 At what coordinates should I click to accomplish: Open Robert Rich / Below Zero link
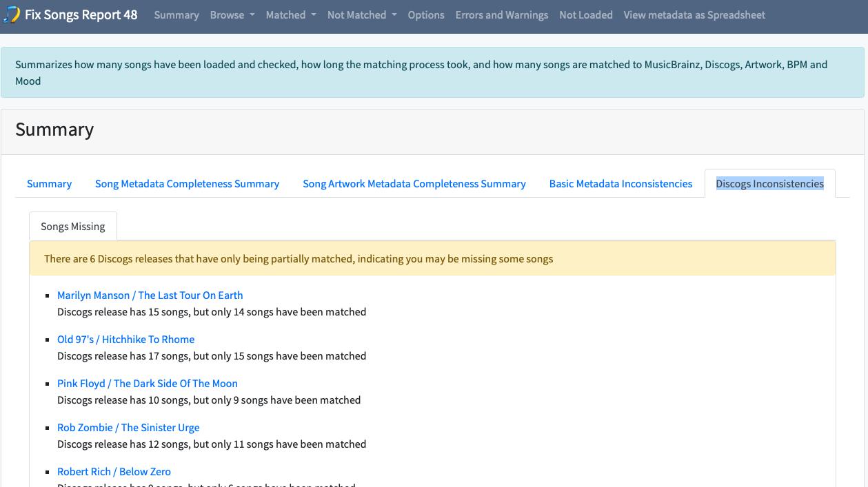point(114,471)
